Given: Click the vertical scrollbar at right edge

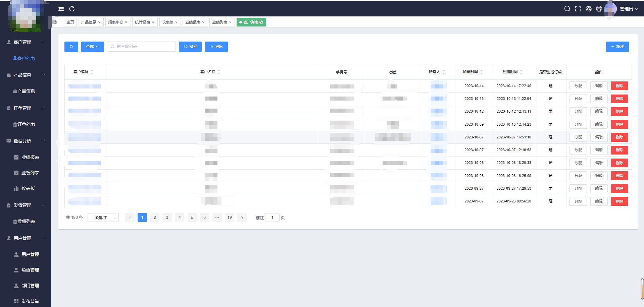Looking at the screenshot, I should click(x=642, y=289).
